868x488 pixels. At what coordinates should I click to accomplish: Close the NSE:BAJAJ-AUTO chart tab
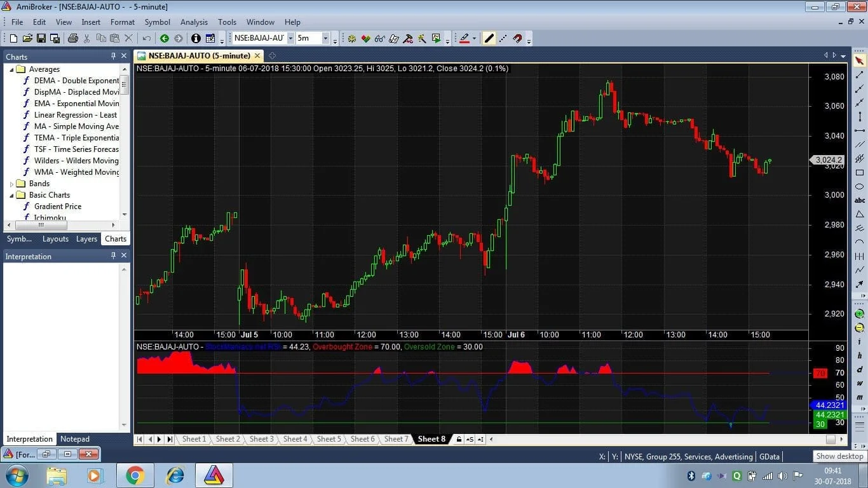click(257, 56)
